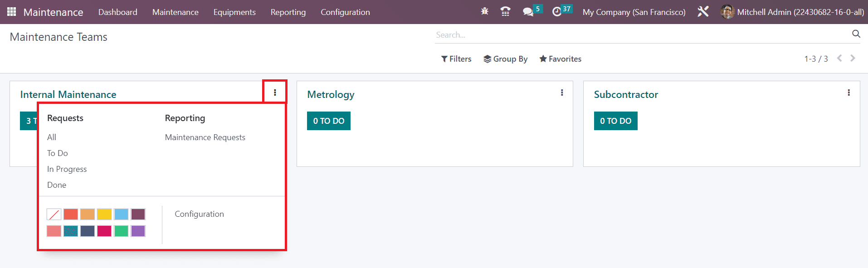Open the activities clock icon

[x=557, y=12]
